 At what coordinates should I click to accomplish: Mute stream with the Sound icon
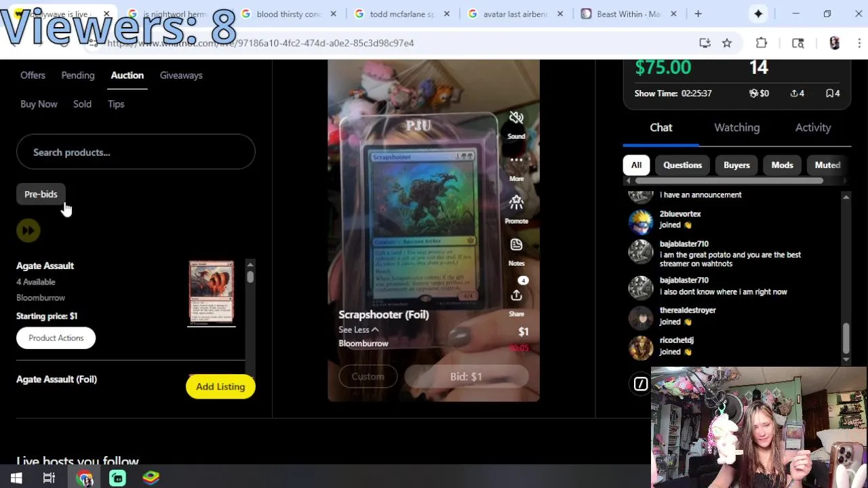click(x=516, y=118)
